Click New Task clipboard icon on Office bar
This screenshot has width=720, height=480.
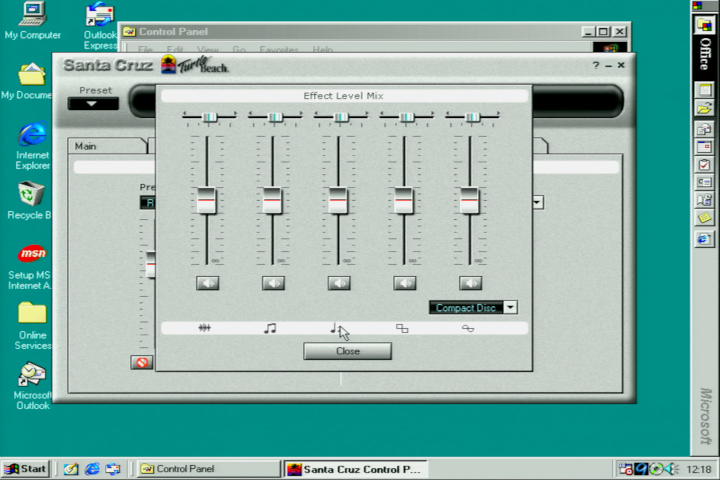click(x=704, y=164)
